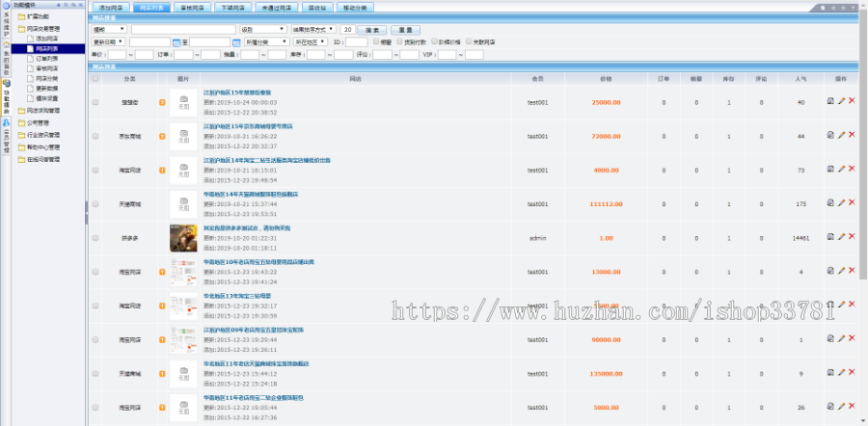Check the row checkbox for the 拼多多 listing

[x=95, y=237]
